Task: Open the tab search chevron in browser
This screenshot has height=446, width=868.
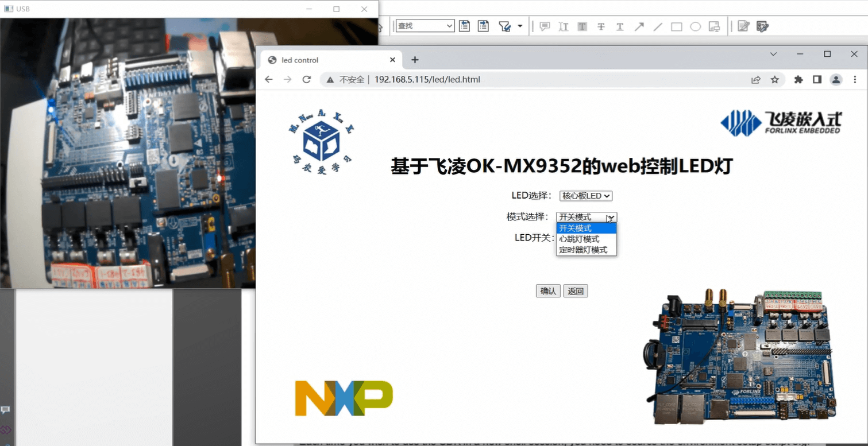Action: point(773,54)
